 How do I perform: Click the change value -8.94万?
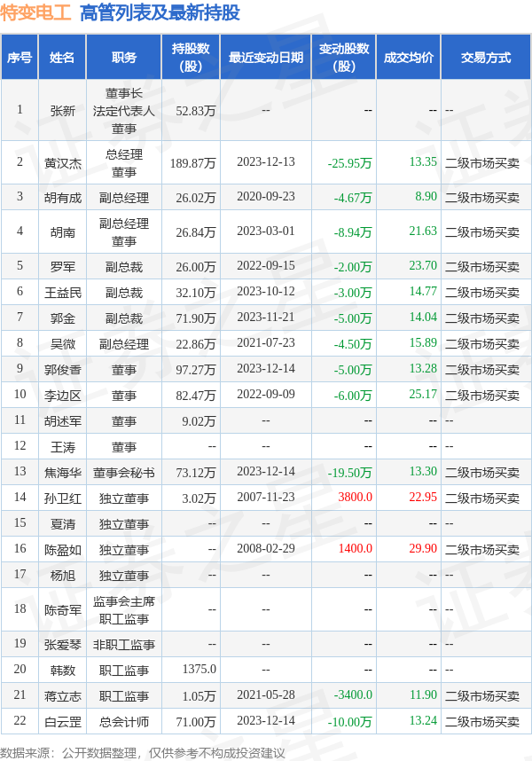coord(353,232)
